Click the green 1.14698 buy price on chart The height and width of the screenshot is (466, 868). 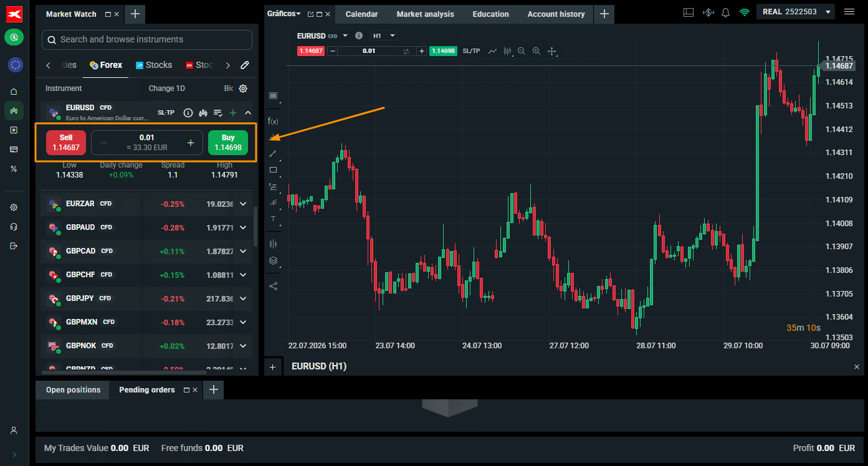443,51
